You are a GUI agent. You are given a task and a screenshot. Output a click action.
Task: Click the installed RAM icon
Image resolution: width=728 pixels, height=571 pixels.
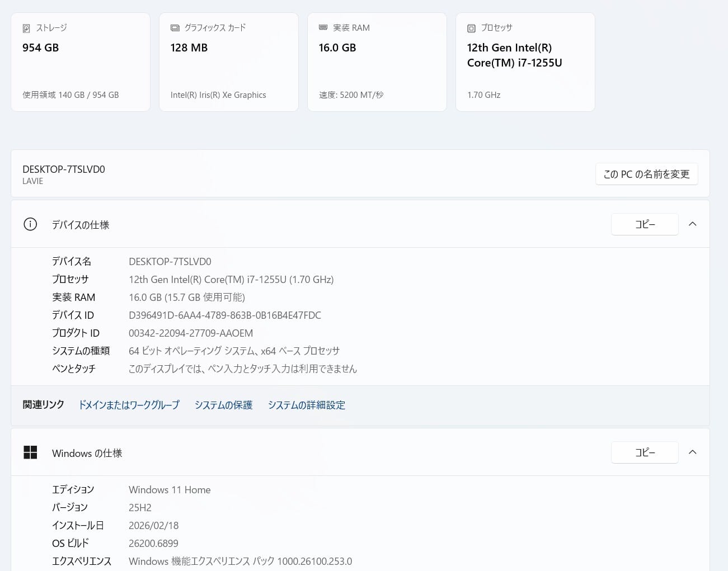(323, 27)
